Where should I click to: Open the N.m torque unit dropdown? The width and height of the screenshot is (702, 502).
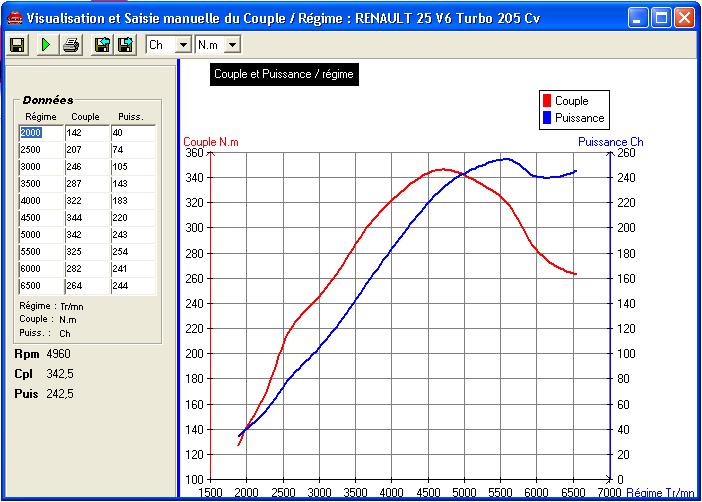[x=232, y=45]
